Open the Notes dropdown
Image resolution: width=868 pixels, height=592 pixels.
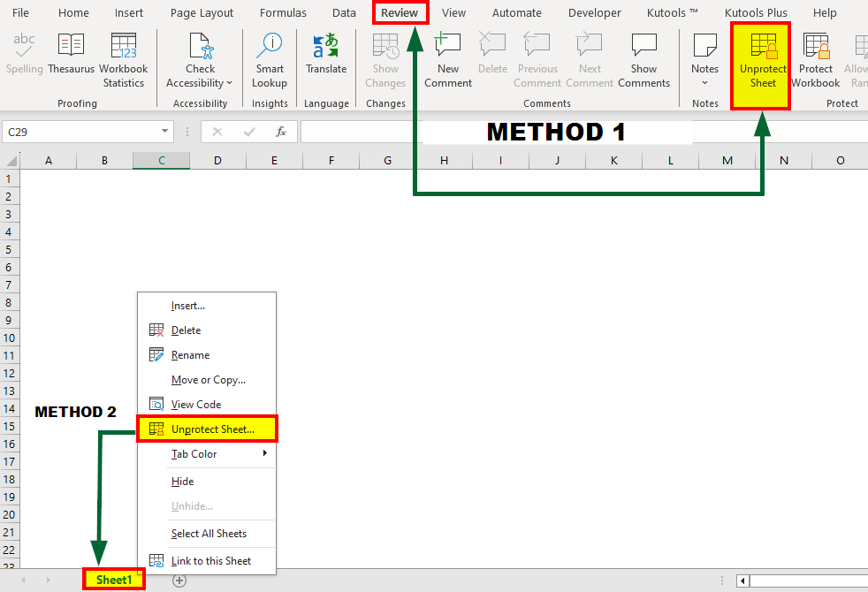[x=704, y=83]
